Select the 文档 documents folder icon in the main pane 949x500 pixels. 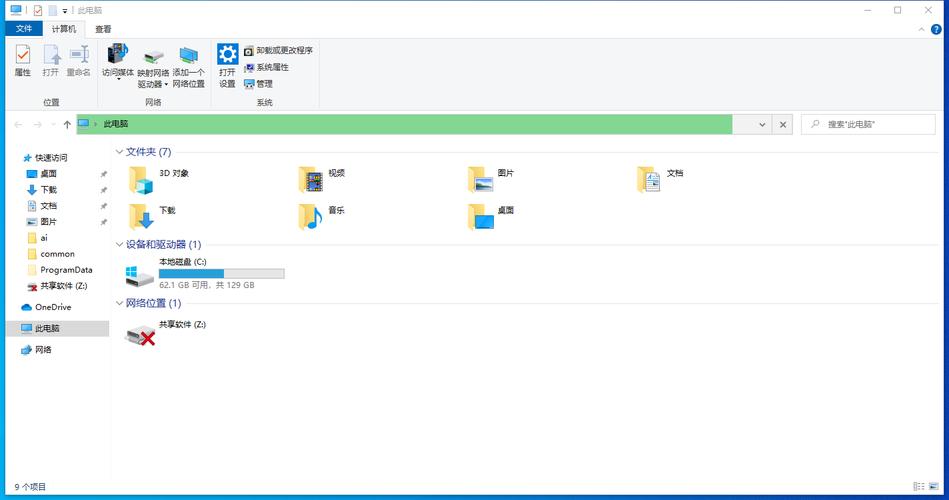(649, 180)
